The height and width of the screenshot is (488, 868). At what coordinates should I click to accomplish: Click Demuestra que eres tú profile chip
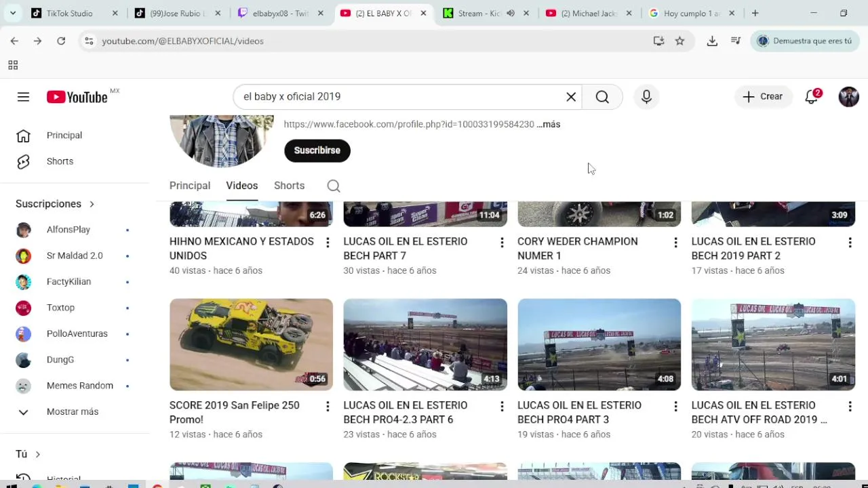coord(805,41)
